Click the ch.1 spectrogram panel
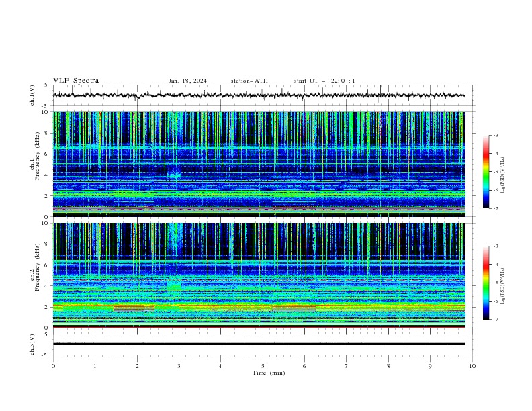532x411 pixels. [259, 164]
